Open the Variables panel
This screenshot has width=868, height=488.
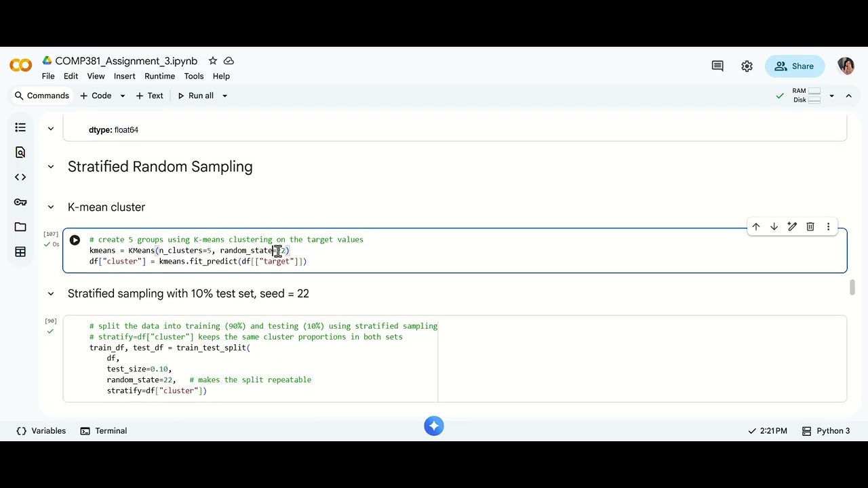(41, 431)
